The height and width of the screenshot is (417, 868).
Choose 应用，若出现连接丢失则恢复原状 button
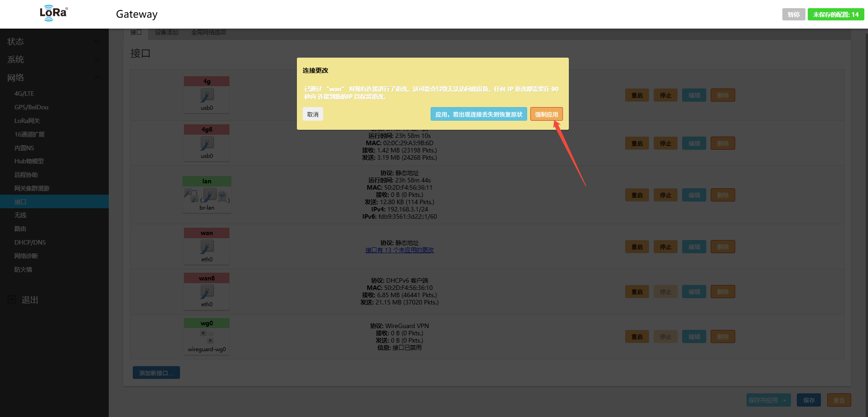coord(479,114)
